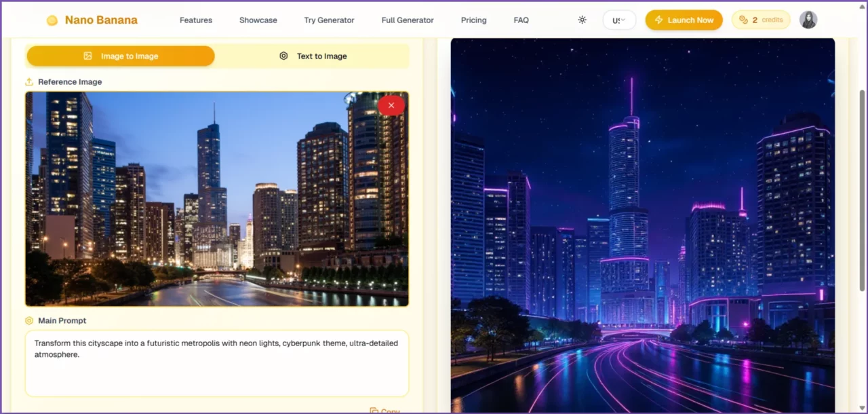Open the Pricing page
The height and width of the screenshot is (414, 868).
click(x=473, y=20)
